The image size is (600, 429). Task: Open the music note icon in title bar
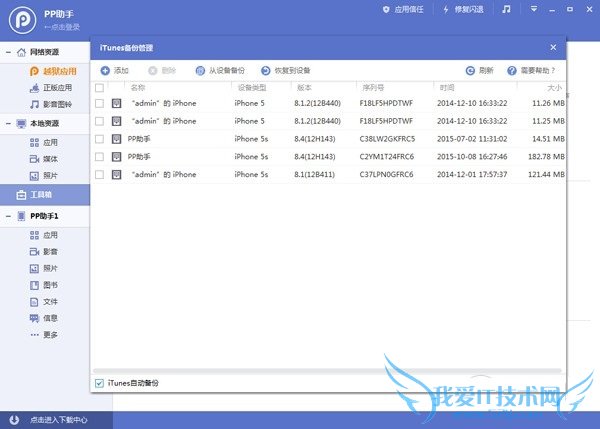506,9
